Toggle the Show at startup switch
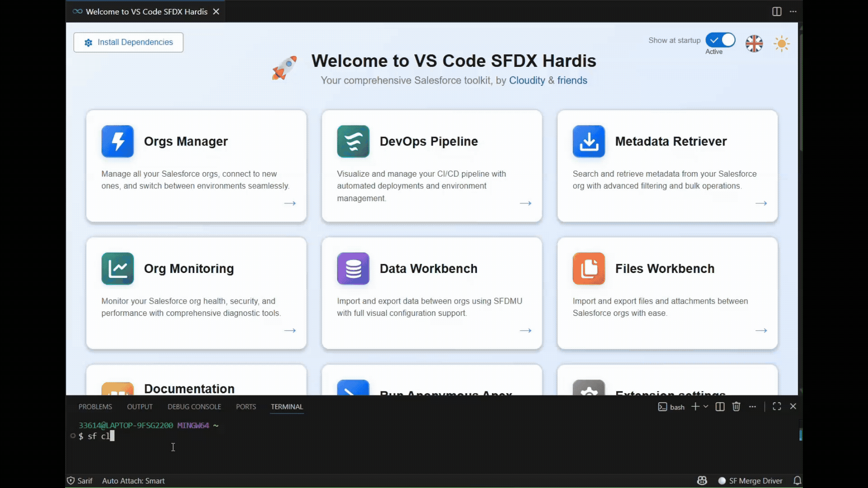868x488 pixels. (x=720, y=40)
